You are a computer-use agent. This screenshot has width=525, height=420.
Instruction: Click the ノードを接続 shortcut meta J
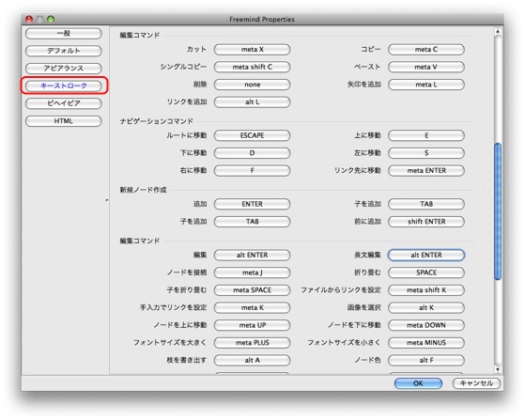pyautogui.click(x=252, y=272)
